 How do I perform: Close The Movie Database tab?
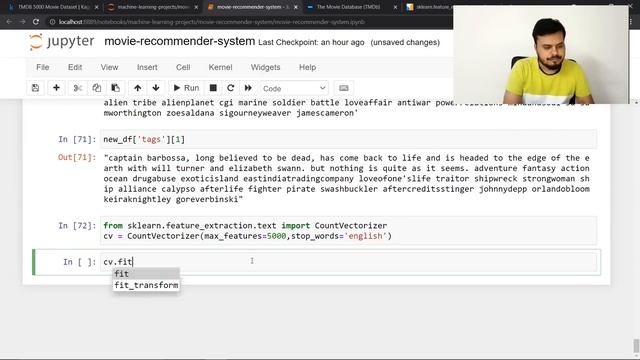coord(395,7)
